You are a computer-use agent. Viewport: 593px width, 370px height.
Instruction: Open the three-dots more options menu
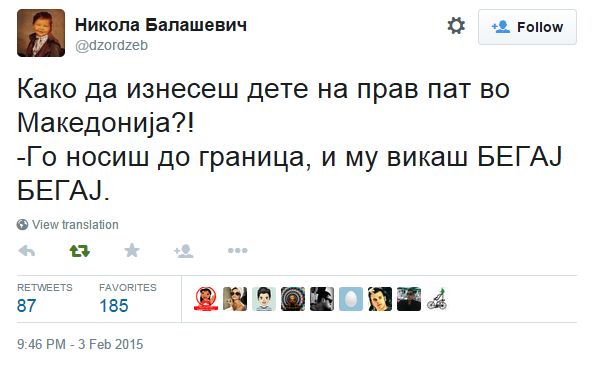point(238,250)
